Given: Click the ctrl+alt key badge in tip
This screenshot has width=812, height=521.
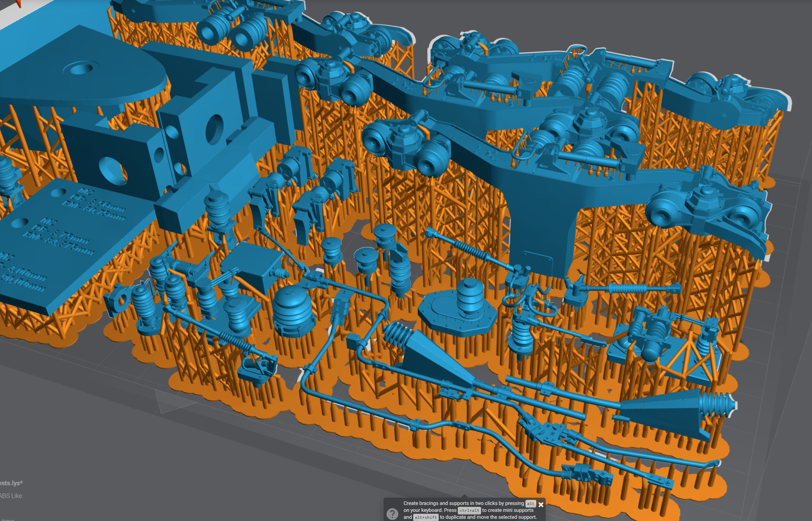Looking at the screenshot, I should coord(469,510).
